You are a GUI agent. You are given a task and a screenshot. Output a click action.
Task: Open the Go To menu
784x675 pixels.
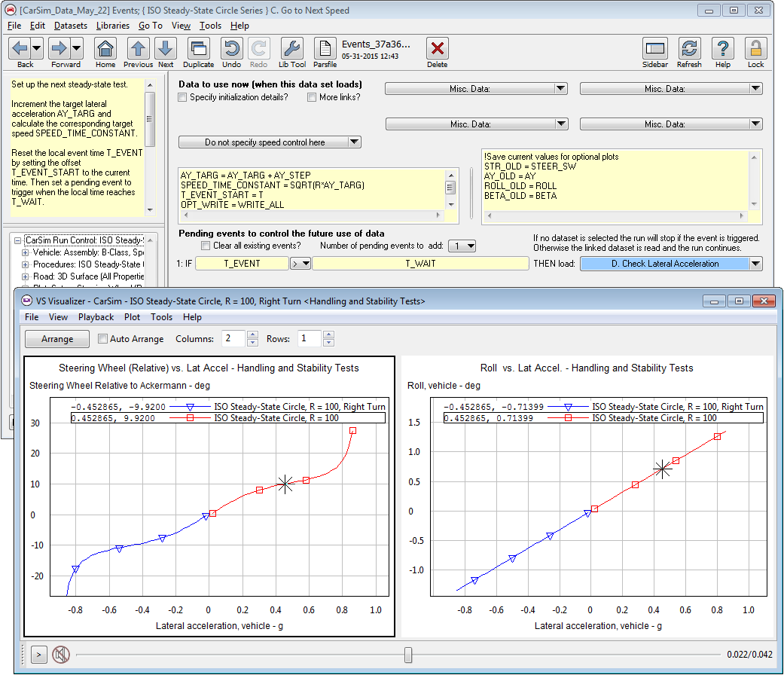pyautogui.click(x=151, y=26)
